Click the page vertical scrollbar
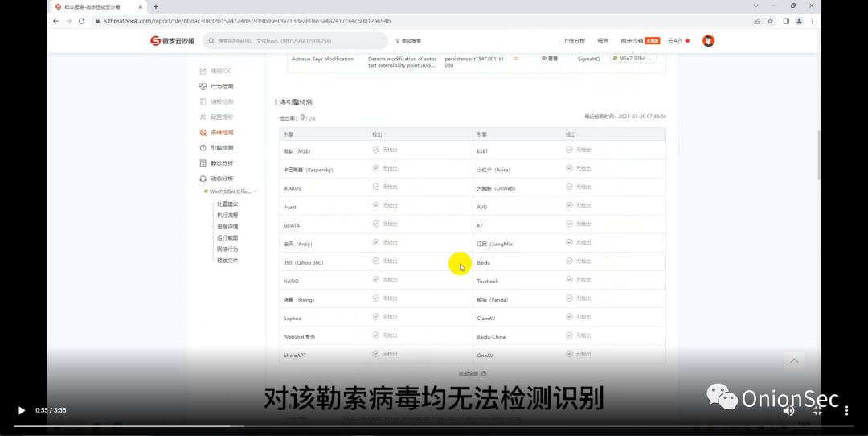The height and width of the screenshot is (436, 868). click(819, 155)
